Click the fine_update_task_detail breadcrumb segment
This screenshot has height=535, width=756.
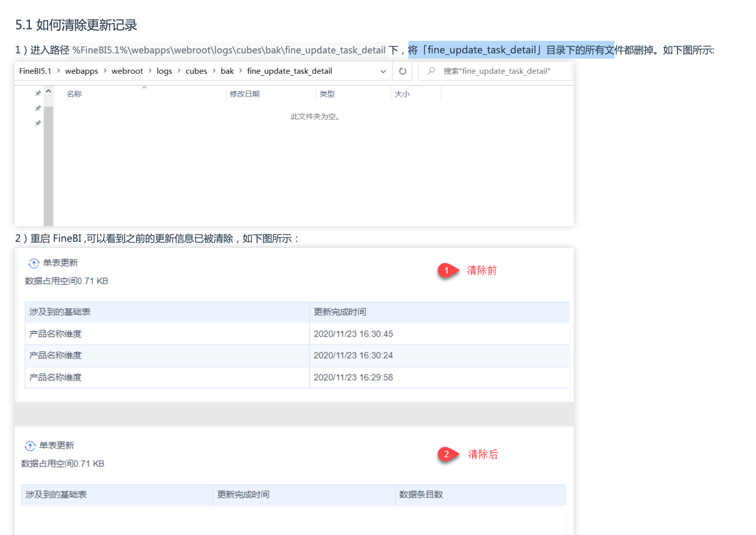[290, 71]
